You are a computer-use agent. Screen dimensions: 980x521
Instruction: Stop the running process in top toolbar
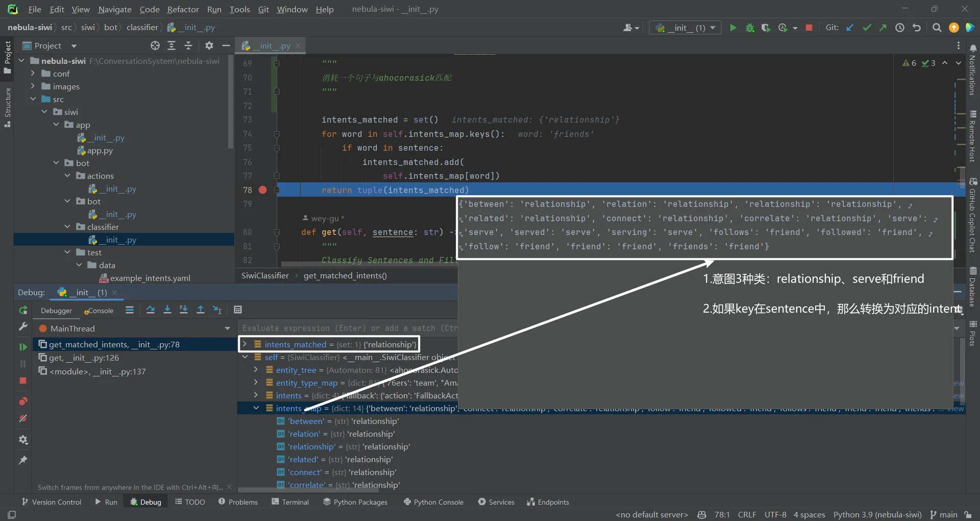pyautogui.click(x=809, y=28)
